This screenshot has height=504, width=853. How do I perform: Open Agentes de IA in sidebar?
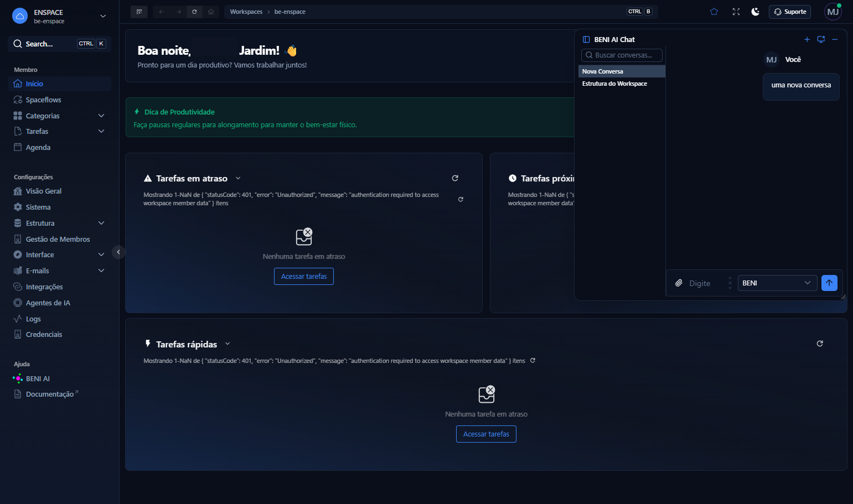[x=60, y=303]
